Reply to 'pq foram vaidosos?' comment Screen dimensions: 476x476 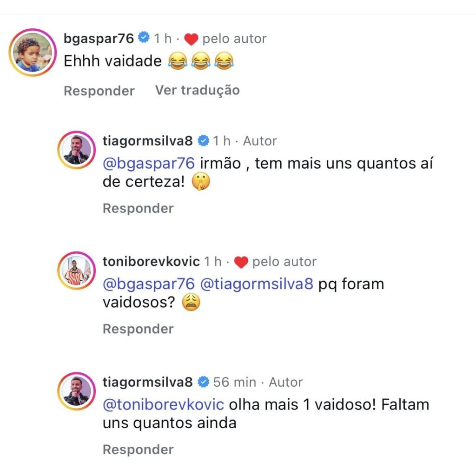click(138, 329)
